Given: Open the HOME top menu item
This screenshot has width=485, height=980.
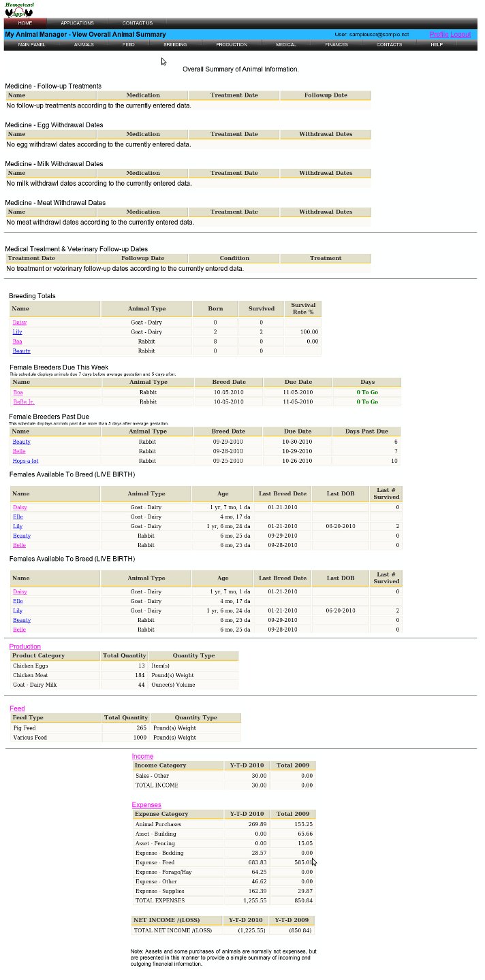Looking at the screenshot, I should pos(25,23).
